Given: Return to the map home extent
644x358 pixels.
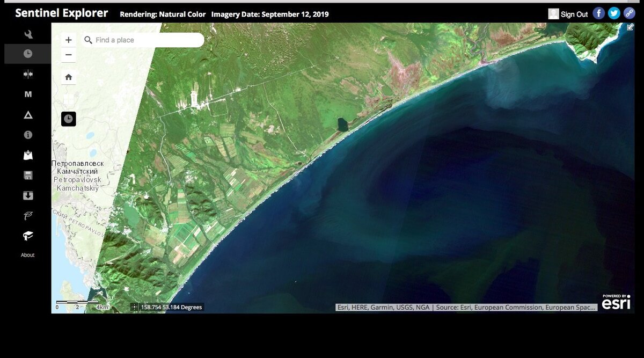Looking at the screenshot, I should click(x=69, y=77).
